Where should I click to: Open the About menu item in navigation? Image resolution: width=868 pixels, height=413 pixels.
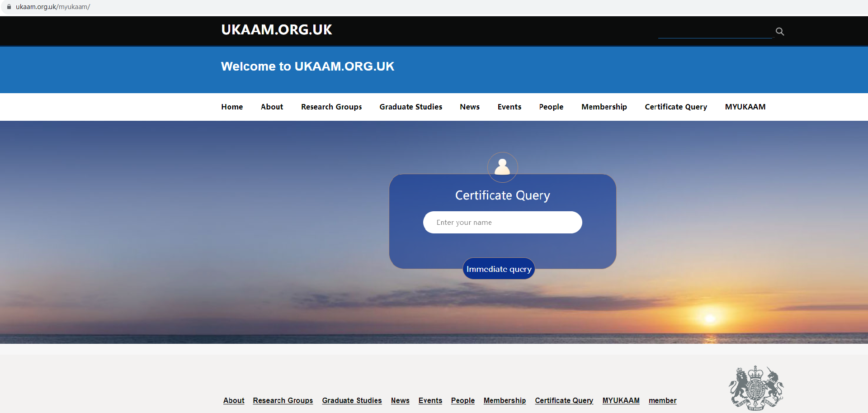coord(272,107)
